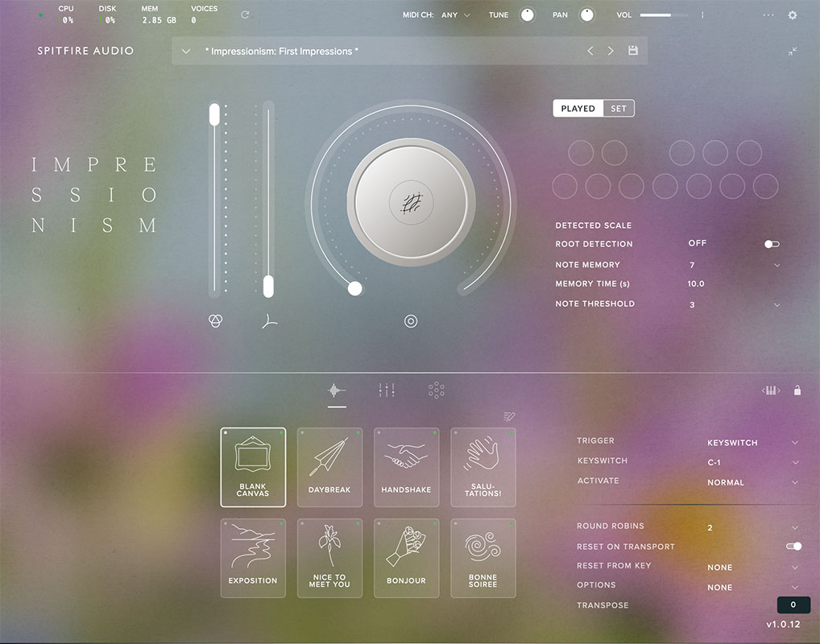Click the concentric circle icon under big knob

point(411,321)
